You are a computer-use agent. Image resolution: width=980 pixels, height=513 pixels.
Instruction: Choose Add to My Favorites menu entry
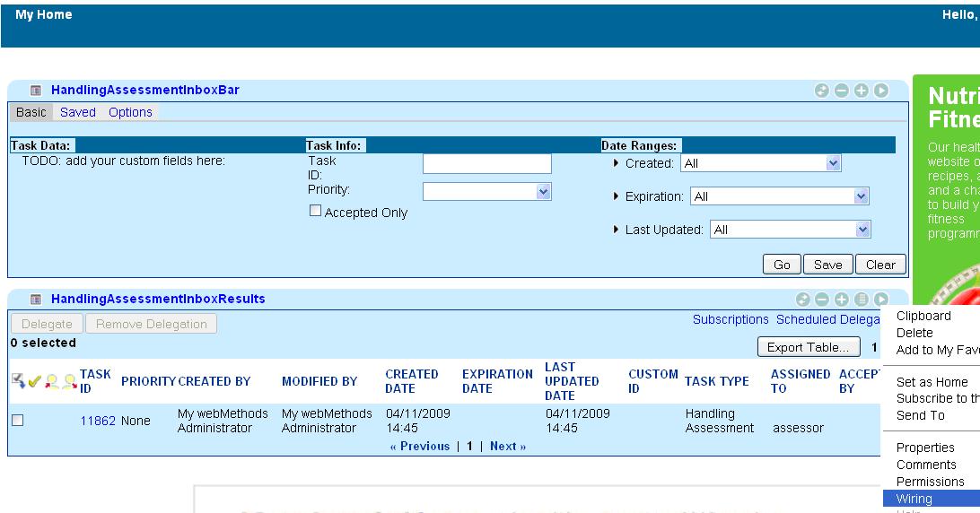point(938,350)
